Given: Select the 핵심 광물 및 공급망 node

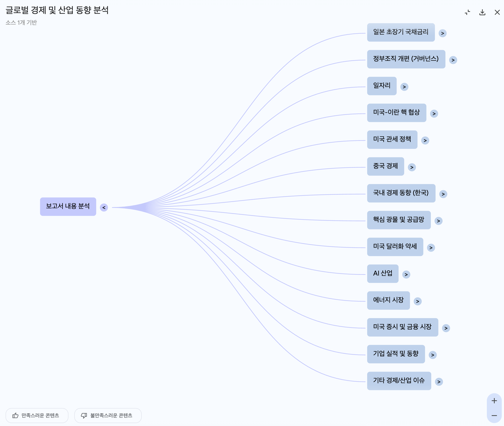Looking at the screenshot, I should tap(399, 220).
